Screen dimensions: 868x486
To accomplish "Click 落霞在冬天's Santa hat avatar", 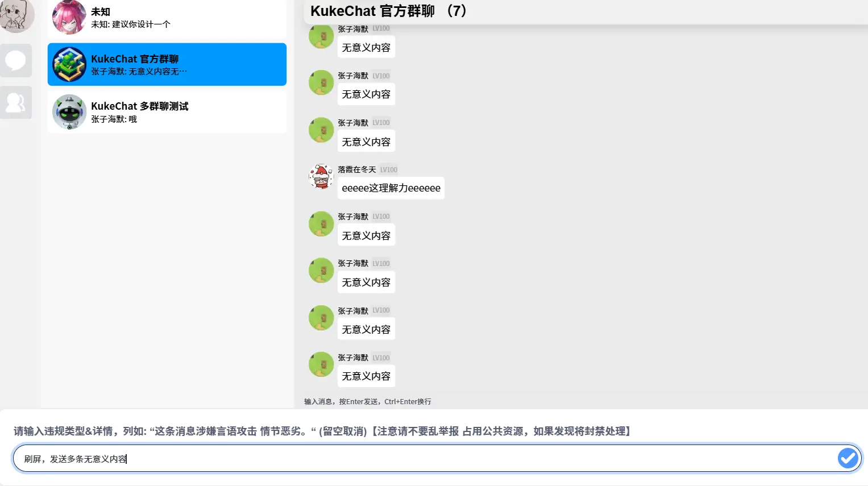I will pyautogui.click(x=321, y=177).
